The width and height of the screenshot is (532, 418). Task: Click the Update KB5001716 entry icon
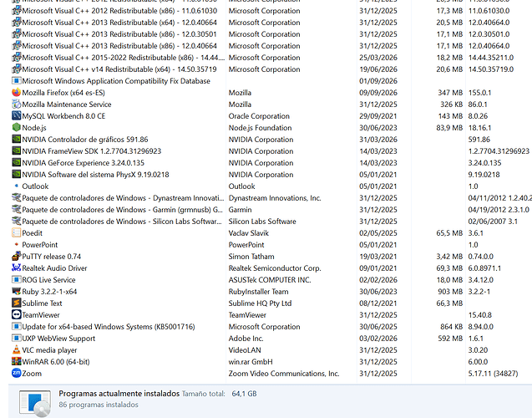(17, 327)
